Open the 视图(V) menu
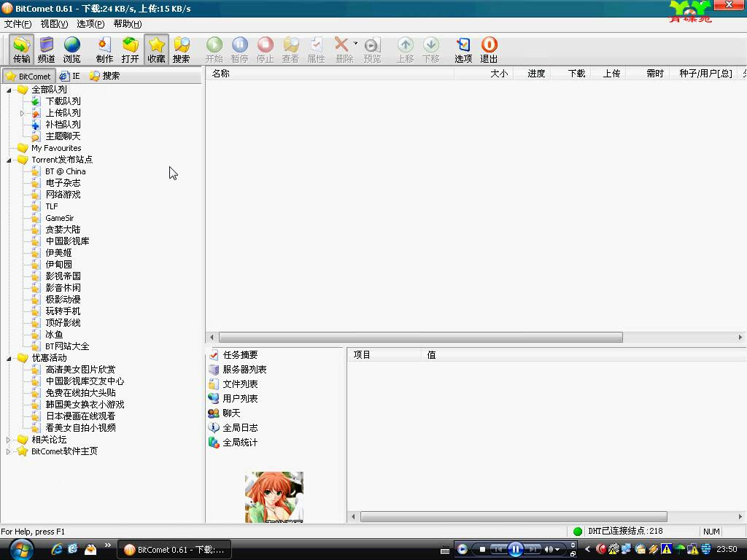This screenshot has width=747, height=560. pos(54,24)
